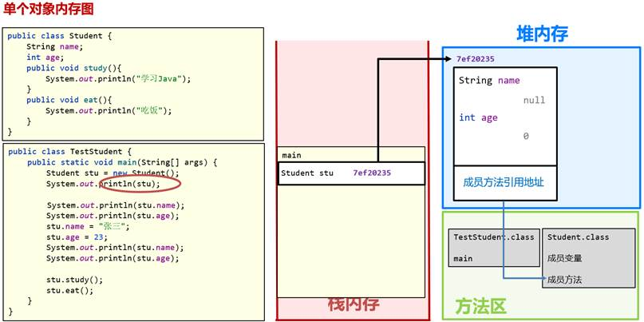This screenshot has width=644, height=322.
Task: Click 成员变量 in Student.class box
Action: (x=565, y=258)
